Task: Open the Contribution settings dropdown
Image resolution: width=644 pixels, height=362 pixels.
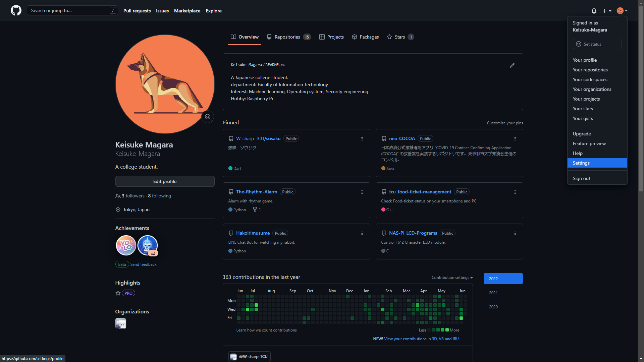Action: [452, 278]
